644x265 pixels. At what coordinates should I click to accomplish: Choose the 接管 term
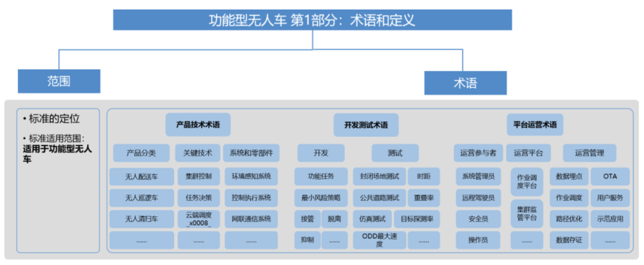307,219
